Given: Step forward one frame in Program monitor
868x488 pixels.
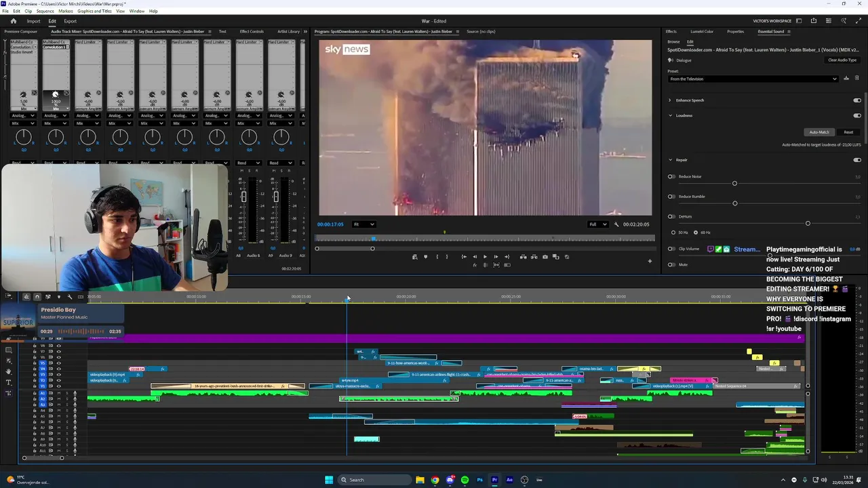Looking at the screenshot, I should [x=496, y=257].
